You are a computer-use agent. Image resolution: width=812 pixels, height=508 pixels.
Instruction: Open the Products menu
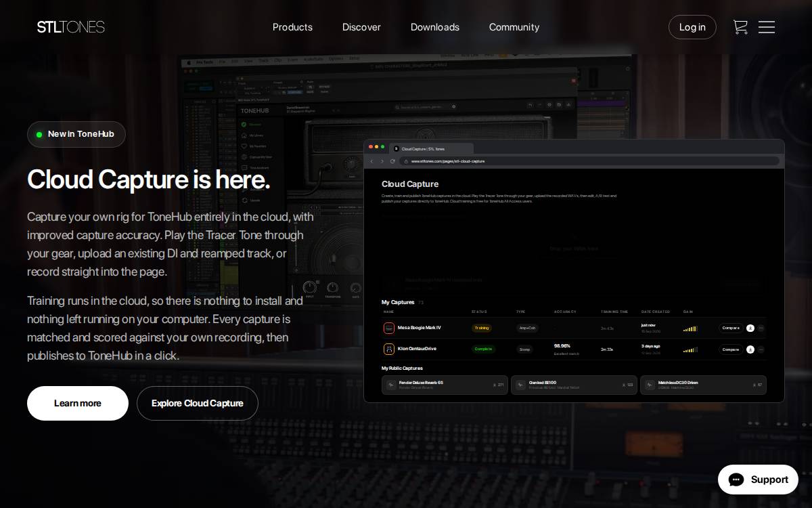tap(292, 27)
